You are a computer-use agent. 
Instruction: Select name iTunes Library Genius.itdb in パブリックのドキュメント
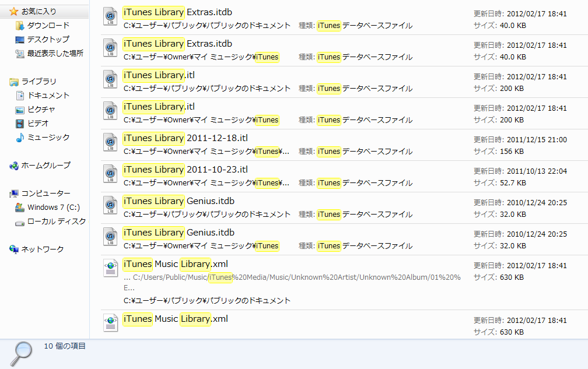click(179, 201)
